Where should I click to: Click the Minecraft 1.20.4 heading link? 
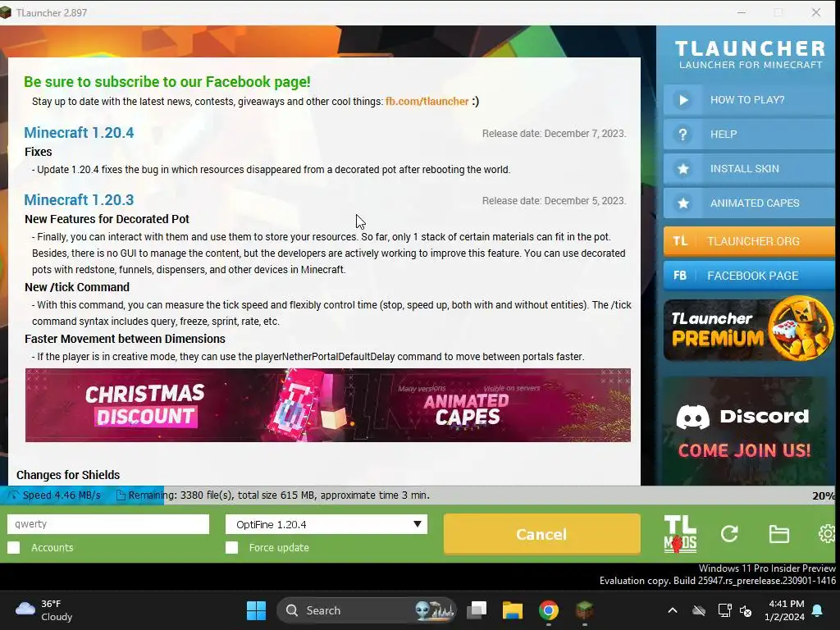[x=79, y=132]
